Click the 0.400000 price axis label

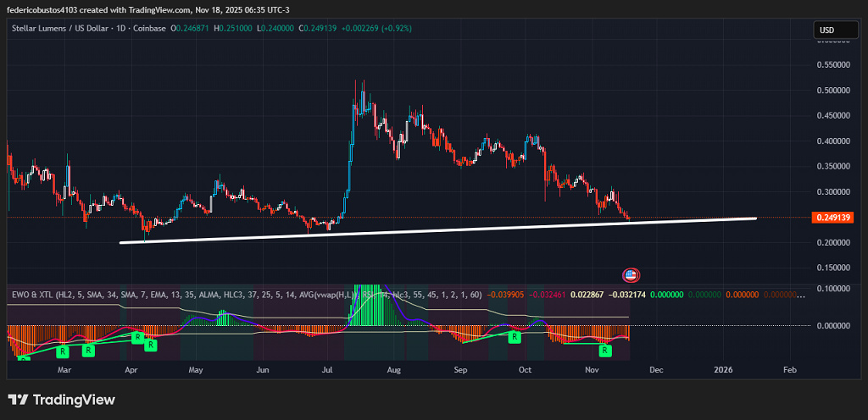(835, 141)
